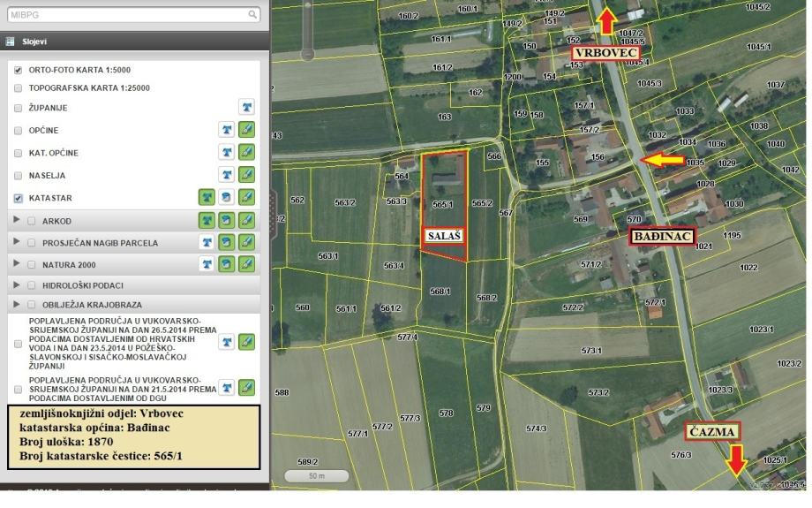Check the ARKOD group checkbox
This screenshot has width=812, height=508.
click(32, 221)
